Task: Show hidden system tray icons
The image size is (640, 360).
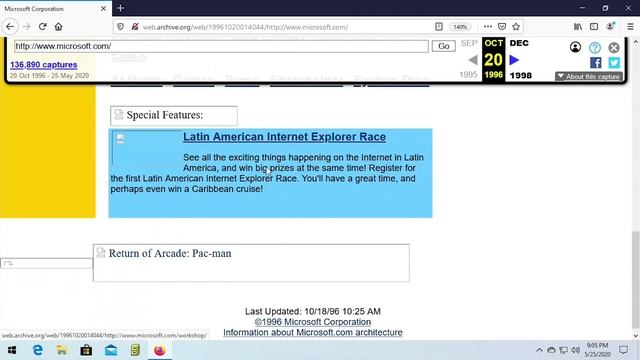Action: (x=539, y=350)
